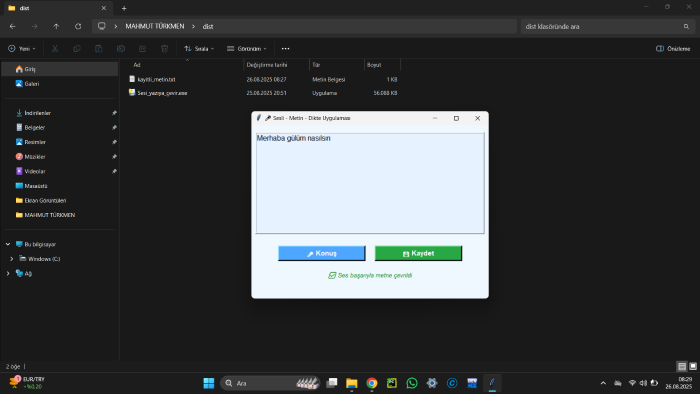
Task: Click the Delete trash icon in toolbar
Action: coord(164,49)
